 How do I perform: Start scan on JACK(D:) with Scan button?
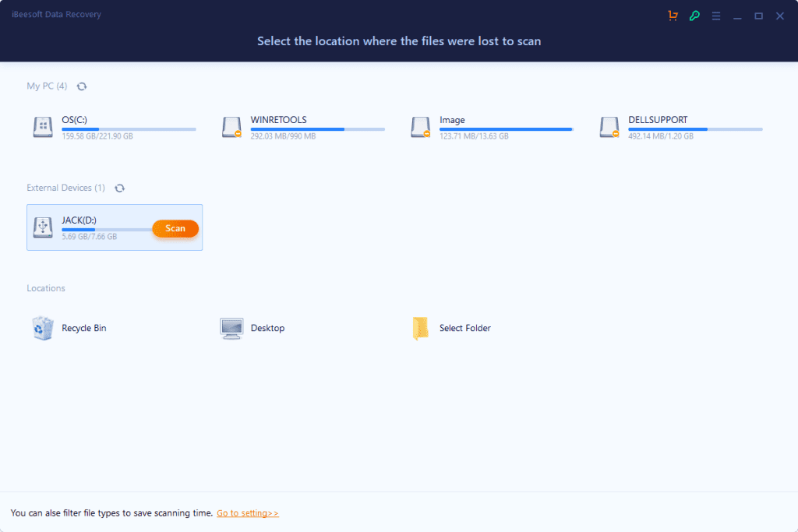click(x=175, y=228)
